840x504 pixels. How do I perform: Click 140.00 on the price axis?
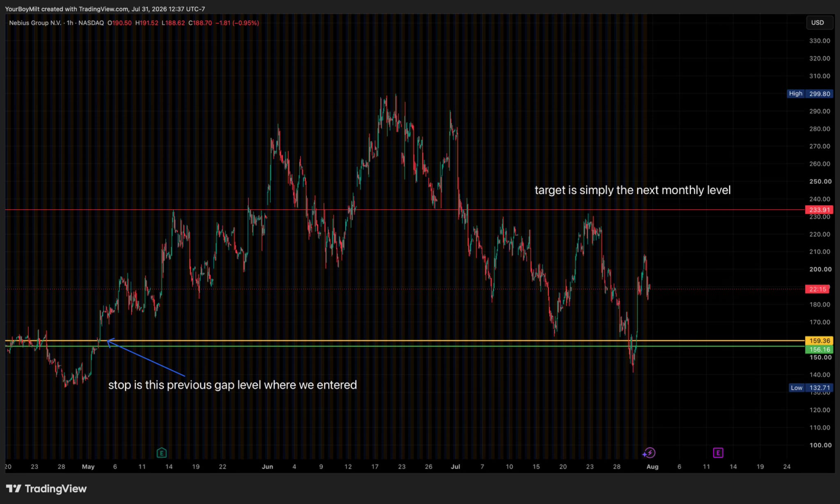pyautogui.click(x=819, y=375)
